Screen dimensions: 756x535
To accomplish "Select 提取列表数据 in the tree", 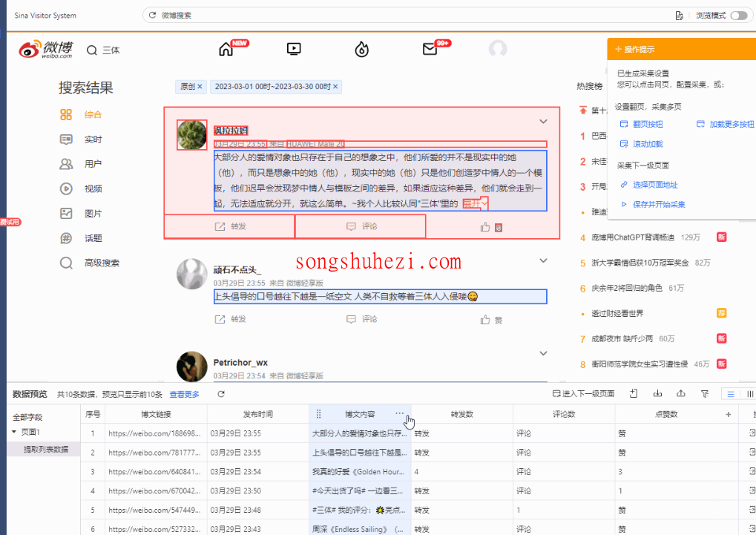I will tap(46, 449).
